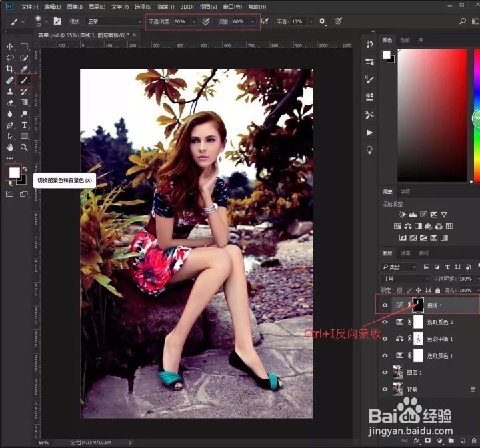Image resolution: width=480 pixels, height=448 pixels.
Task: Open the layer filter 类型 dropdown
Action: pyautogui.click(x=399, y=267)
